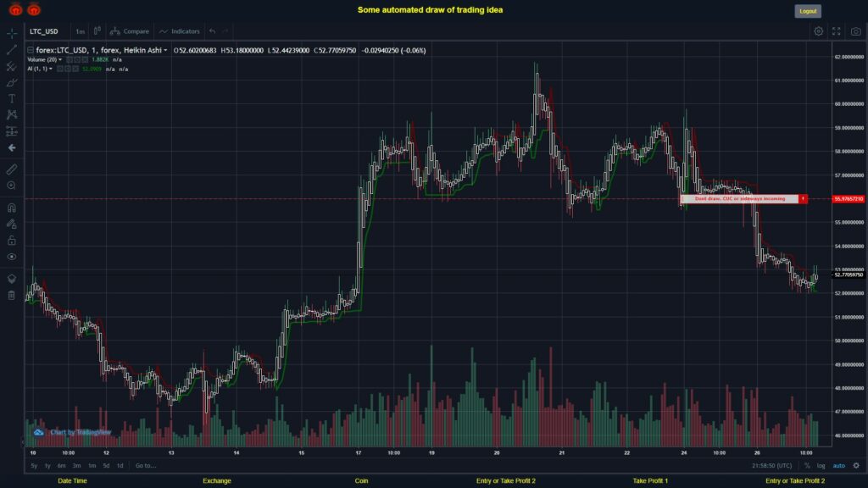
Task: Click the 21:58:50 (UTC) timezone clock
Action: click(x=771, y=466)
